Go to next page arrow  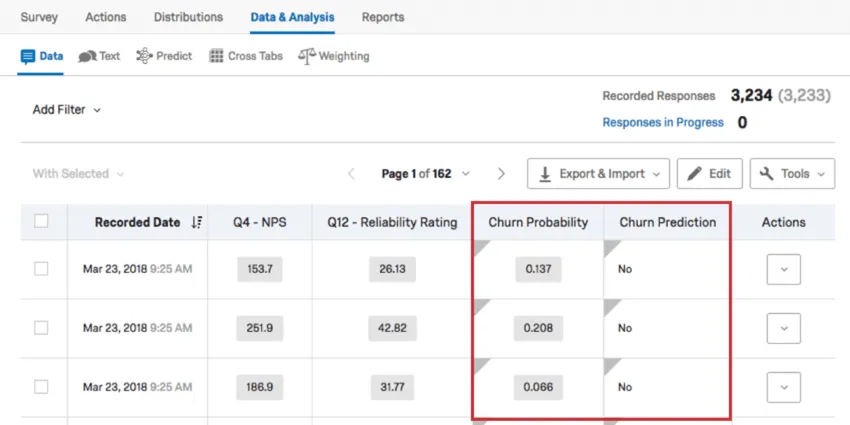coord(502,174)
